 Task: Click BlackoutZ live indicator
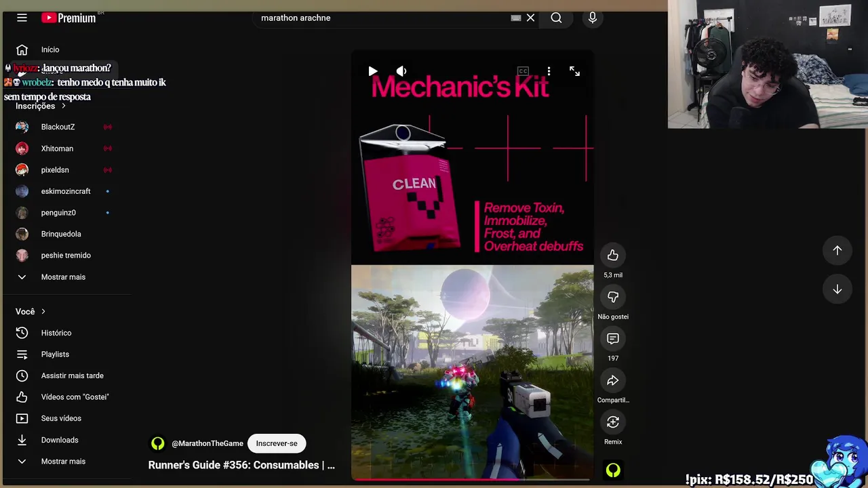pos(108,127)
